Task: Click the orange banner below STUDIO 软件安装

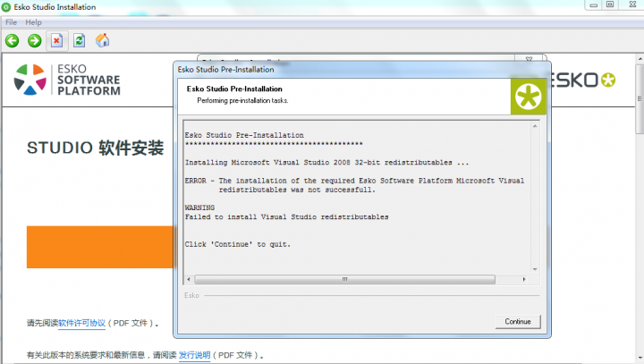Action: click(99, 247)
